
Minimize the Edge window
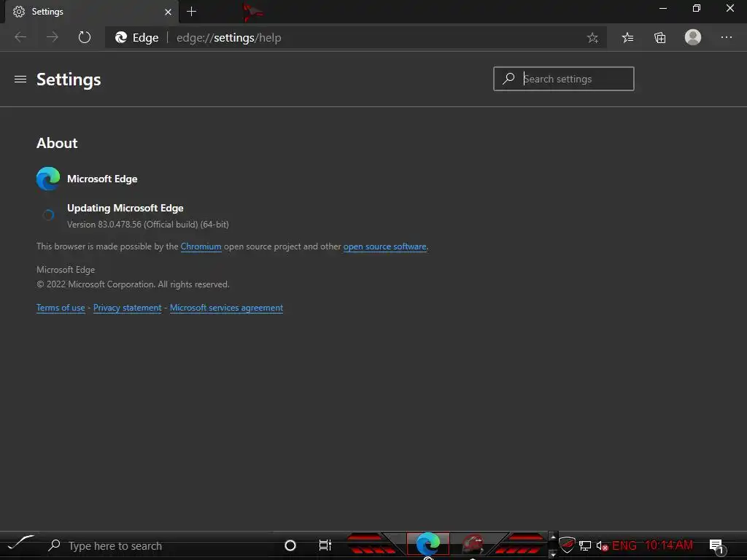pos(662,8)
